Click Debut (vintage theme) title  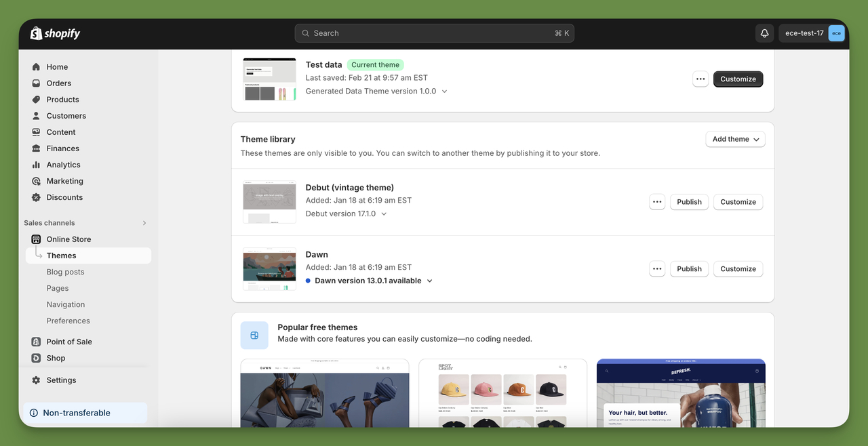350,188
